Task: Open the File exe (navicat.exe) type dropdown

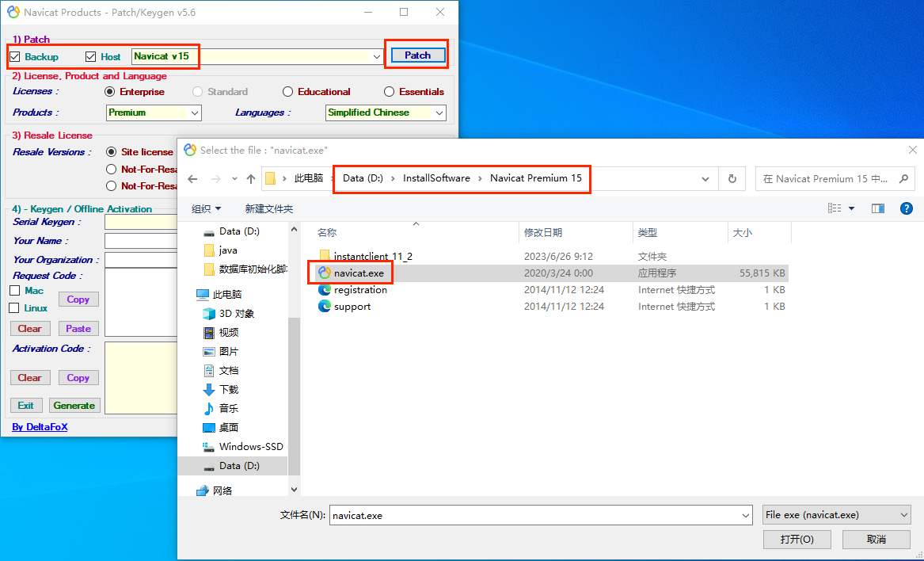Action: tap(836, 515)
